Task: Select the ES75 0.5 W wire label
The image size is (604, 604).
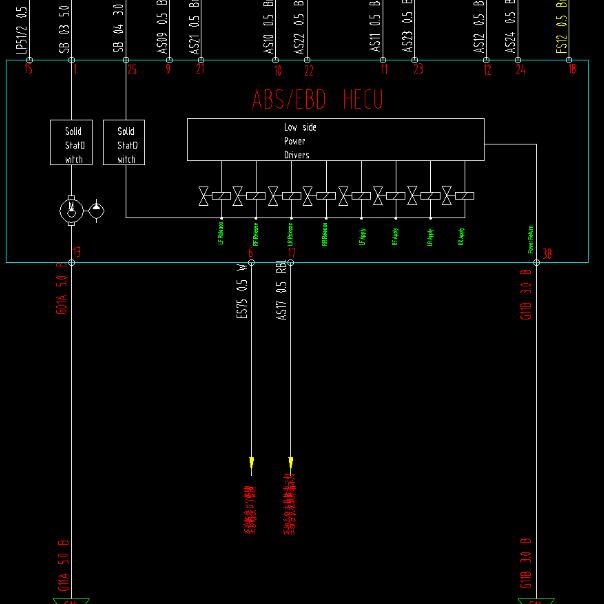Action: [x=242, y=291]
